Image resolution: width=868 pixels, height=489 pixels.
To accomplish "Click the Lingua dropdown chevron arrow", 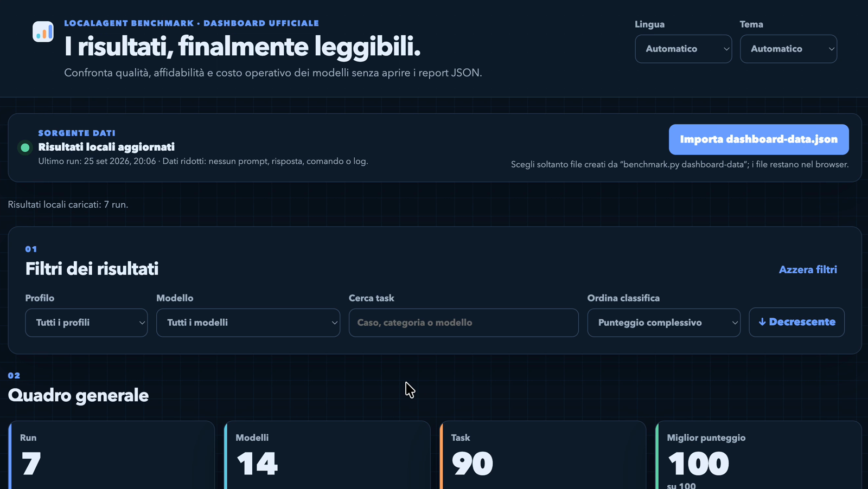I will (x=726, y=49).
